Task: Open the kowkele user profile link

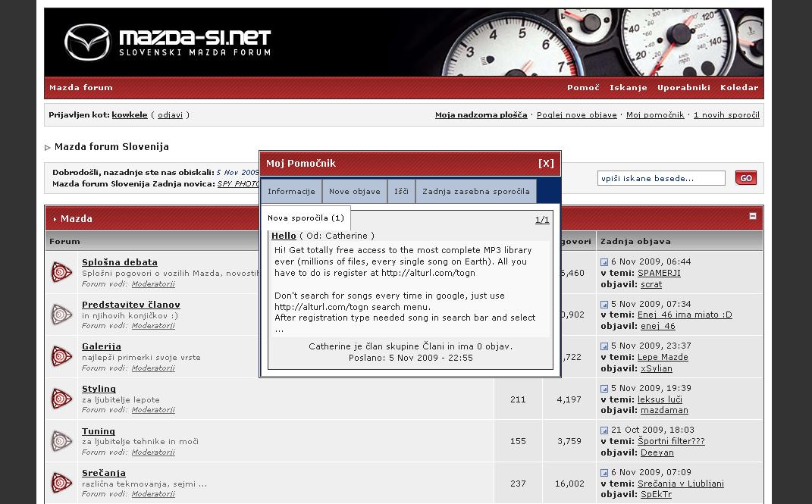Action: pos(130,115)
